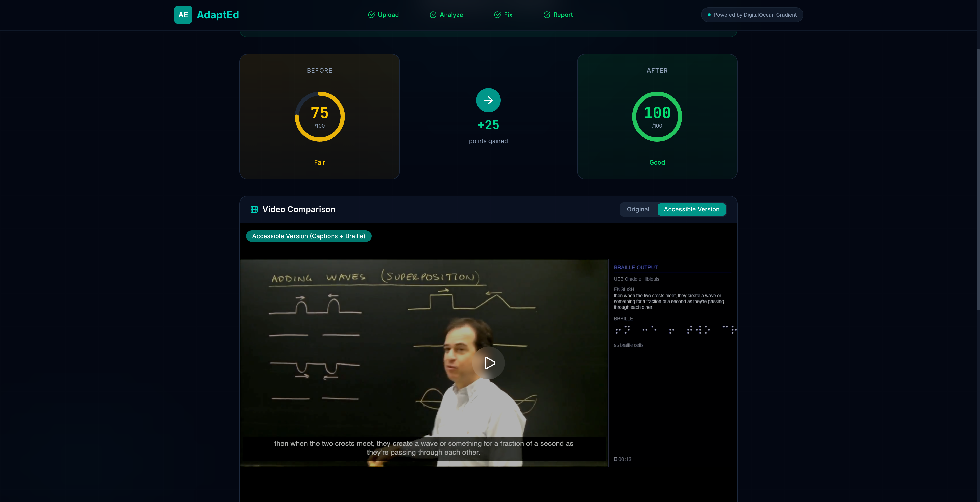Click the BRAILLE OUTPUT heading

[635, 267]
